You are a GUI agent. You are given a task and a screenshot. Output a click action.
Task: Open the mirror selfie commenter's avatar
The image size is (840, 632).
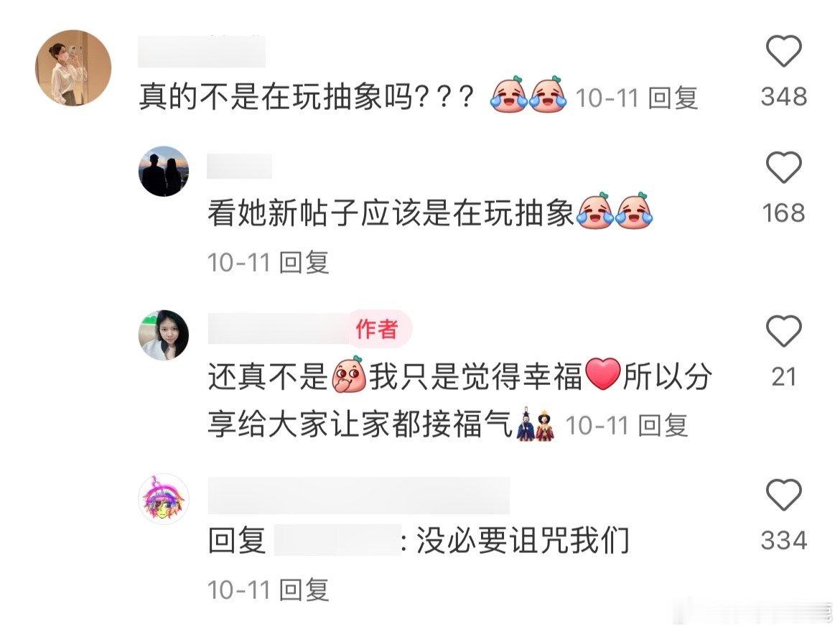(x=73, y=68)
